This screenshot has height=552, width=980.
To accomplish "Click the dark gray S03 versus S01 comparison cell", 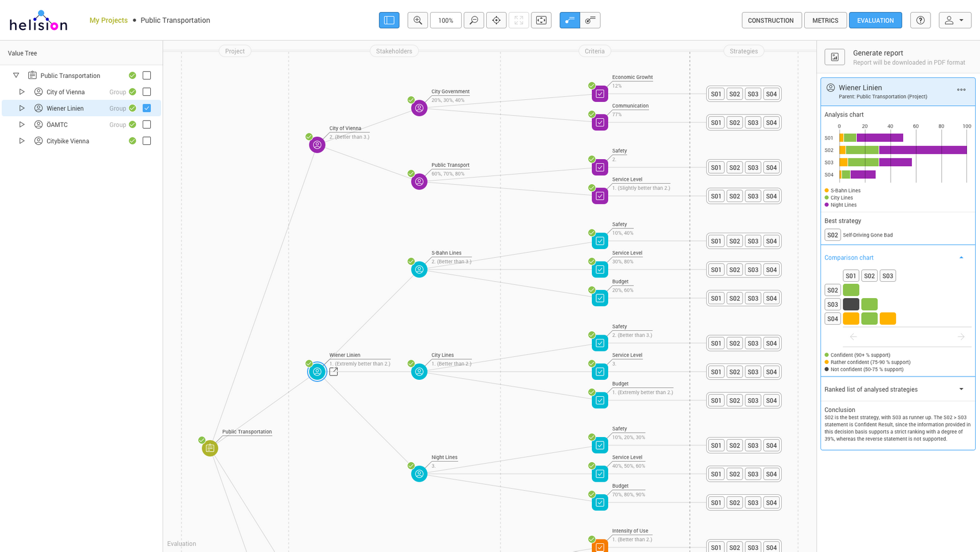I will pos(850,304).
